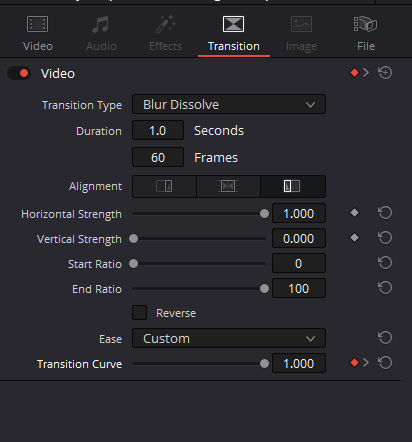Enable the Reverse checkbox

[x=139, y=313]
